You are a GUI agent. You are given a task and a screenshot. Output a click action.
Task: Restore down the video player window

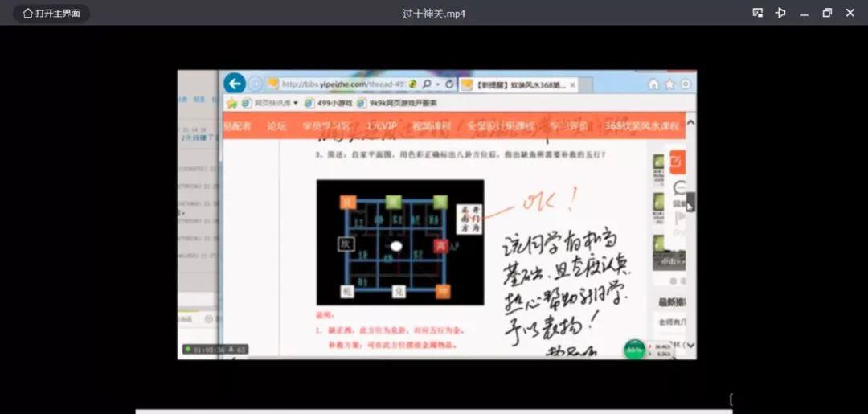pos(827,13)
